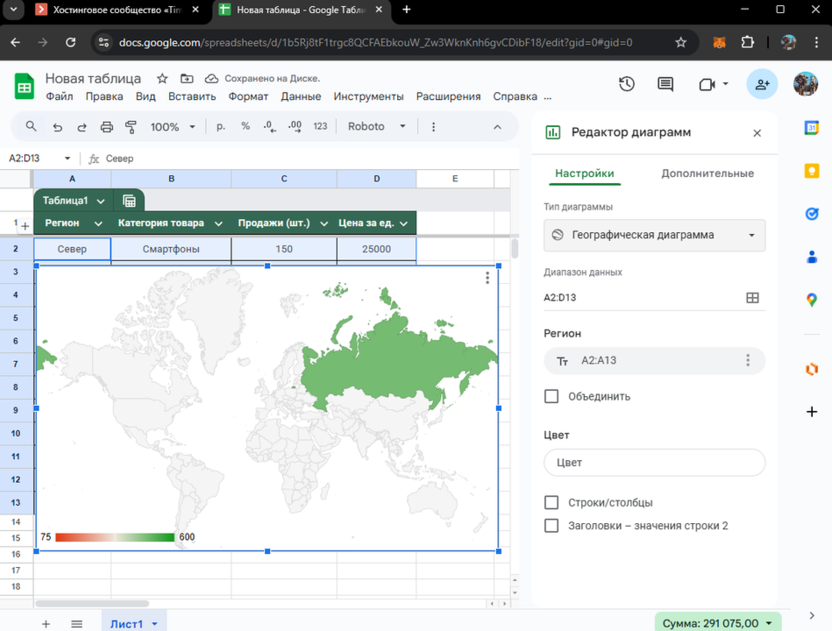832x631 pixels.
Task: Click the paint format roller icon
Action: point(131,127)
